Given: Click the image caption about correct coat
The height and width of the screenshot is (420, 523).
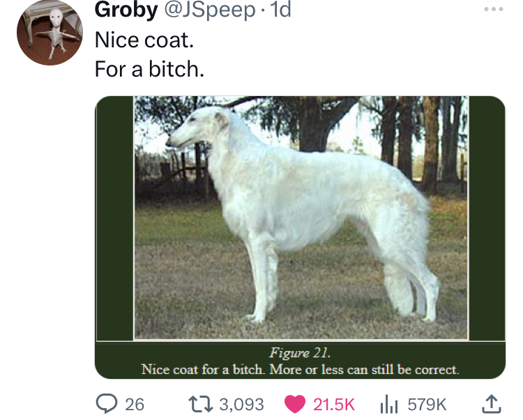Looking at the screenshot, I should click(x=300, y=369).
